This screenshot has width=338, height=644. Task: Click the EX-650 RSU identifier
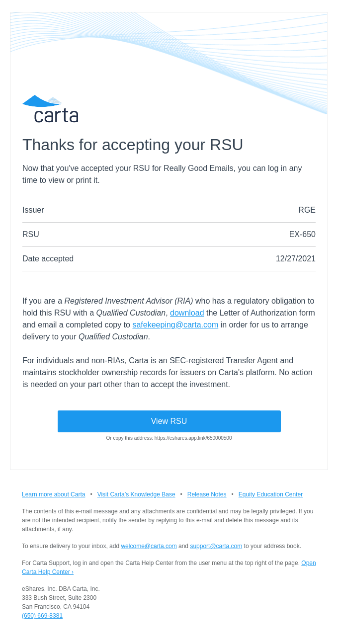click(x=302, y=235)
